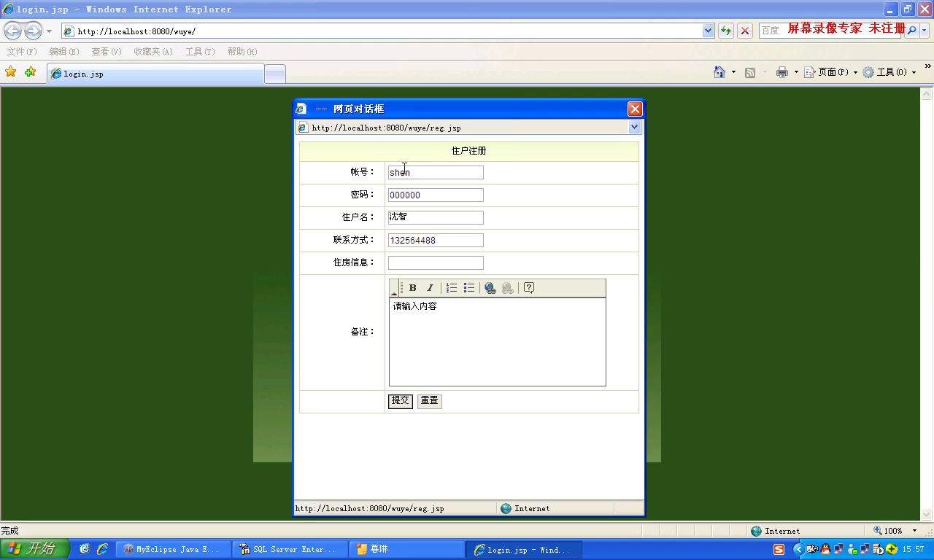The width and height of the screenshot is (934, 560).
Task: Switch to SQL Server Enterprise taskbar item
Action: 290,550
